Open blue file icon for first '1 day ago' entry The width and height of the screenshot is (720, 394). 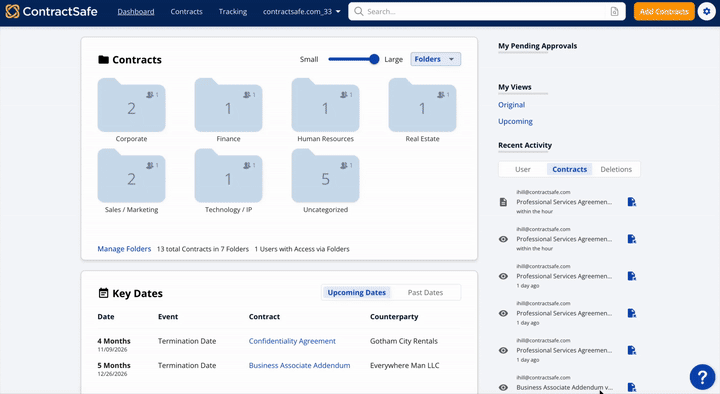coord(632,276)
